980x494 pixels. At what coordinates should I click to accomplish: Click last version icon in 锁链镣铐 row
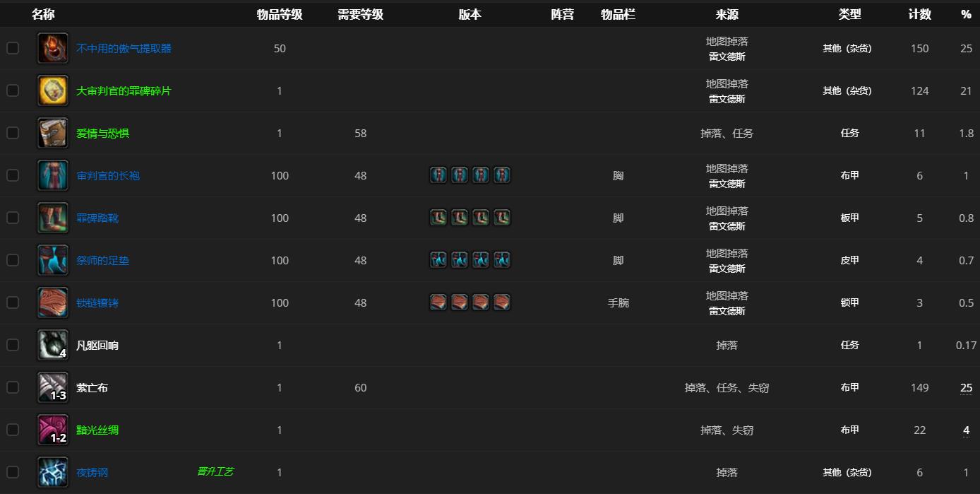tap(502, 302)
